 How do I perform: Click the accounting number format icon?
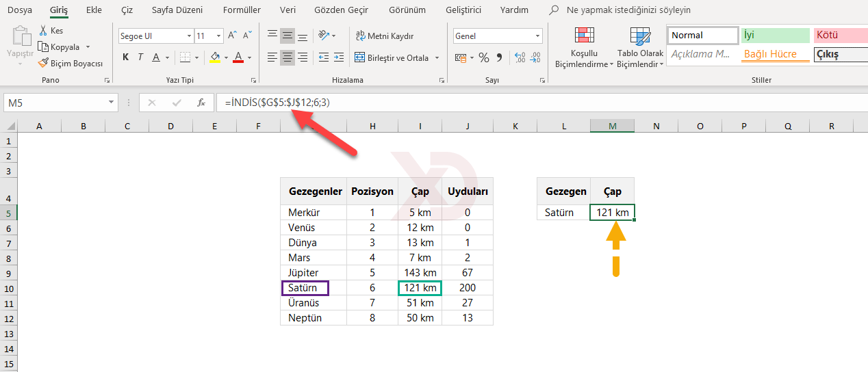pos(461,57)
